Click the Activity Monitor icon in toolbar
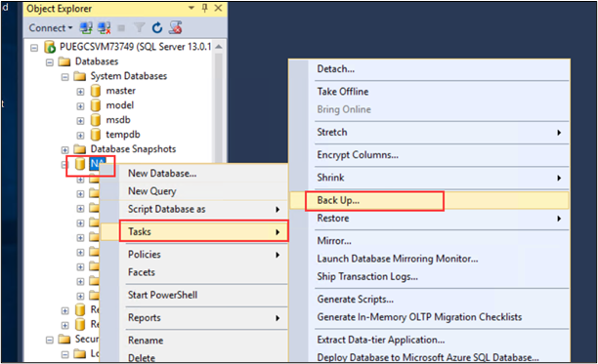The height and width of the screenshot is (364, 598). pos(176,27)
